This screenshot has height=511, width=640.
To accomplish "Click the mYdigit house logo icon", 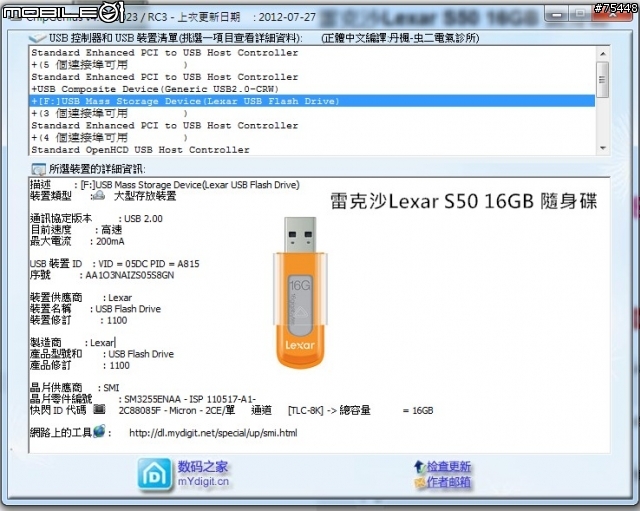I will pos(154,474).
